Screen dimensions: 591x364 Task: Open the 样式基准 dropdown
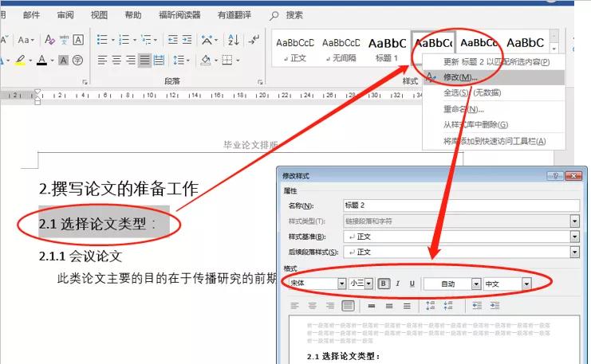[x=574, y=237]
